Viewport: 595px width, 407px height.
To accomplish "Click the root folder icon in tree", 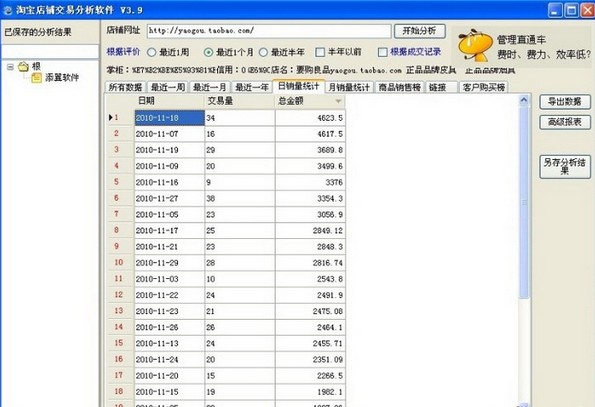I will (24, 67).
